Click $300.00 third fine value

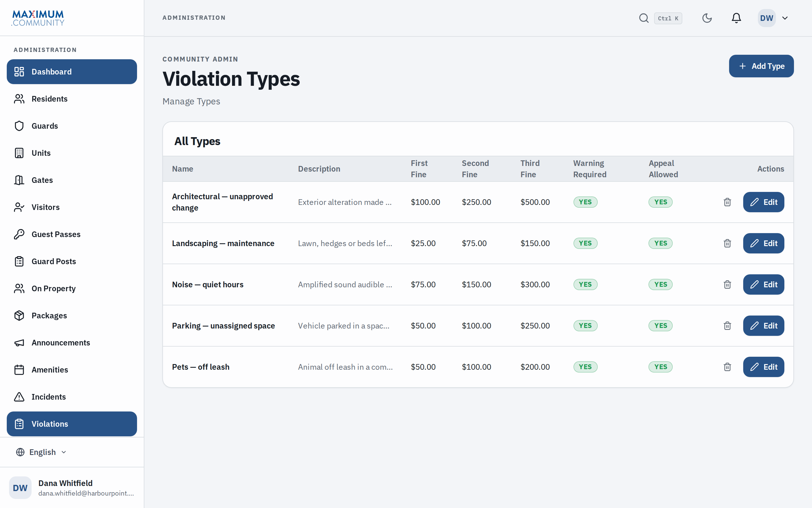click(535, 284)
